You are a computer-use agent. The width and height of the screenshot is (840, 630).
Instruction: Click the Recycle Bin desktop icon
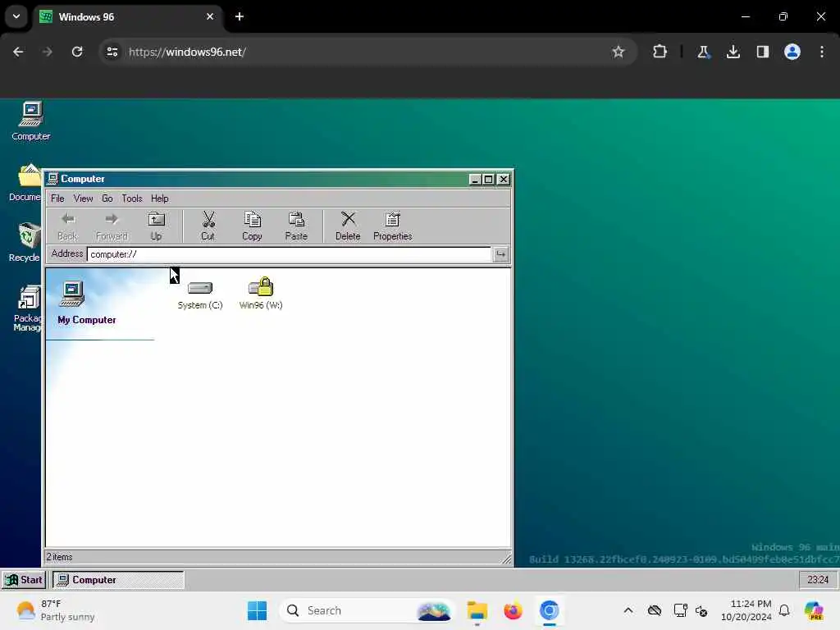25,243
